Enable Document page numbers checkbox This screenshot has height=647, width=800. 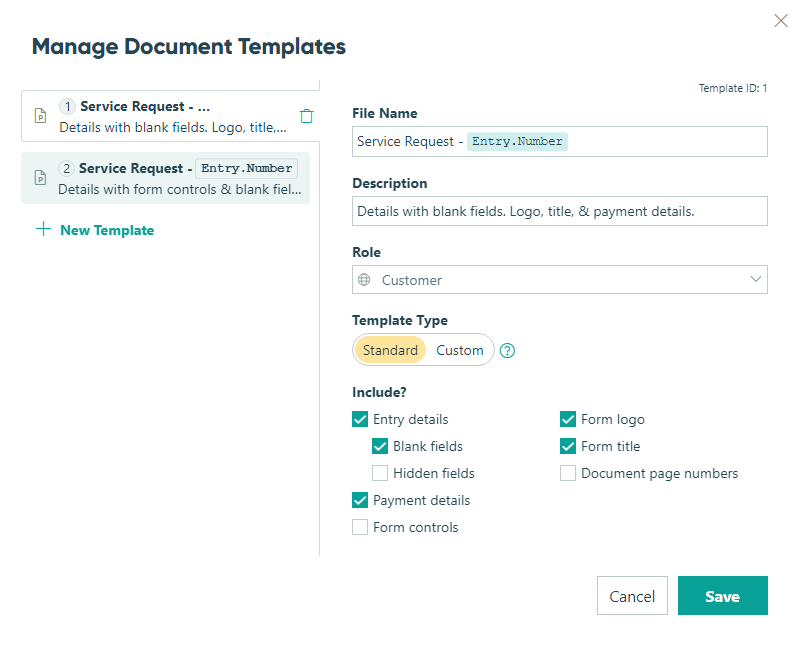coord(568,474)
